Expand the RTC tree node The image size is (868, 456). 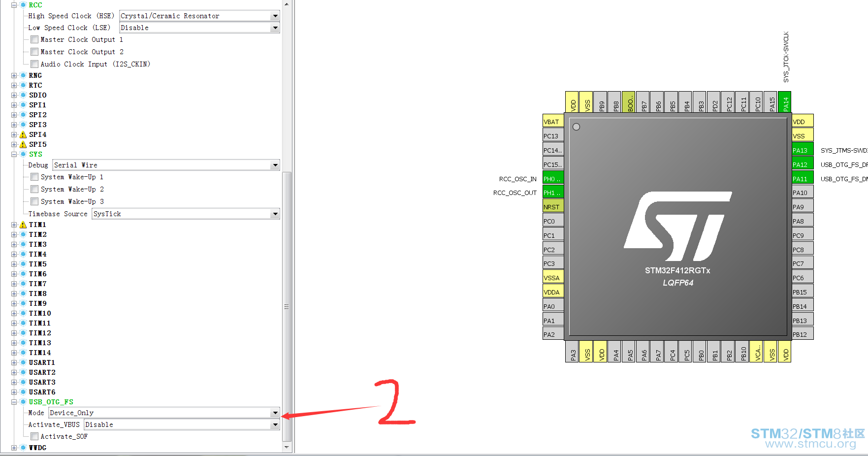click(x=14, y=85)
